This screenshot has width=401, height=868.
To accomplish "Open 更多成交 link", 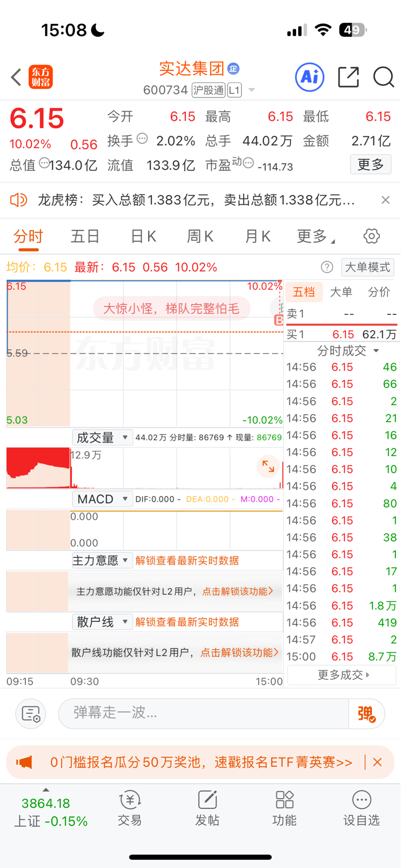I will [x=342, y=675].
